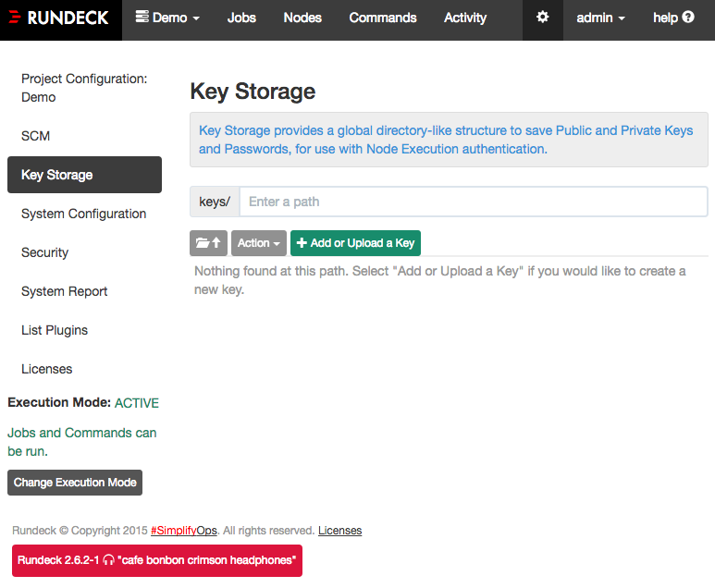The image size is (715, 588).
Task: Select System Configuration in sidebar
Action: 83,214
